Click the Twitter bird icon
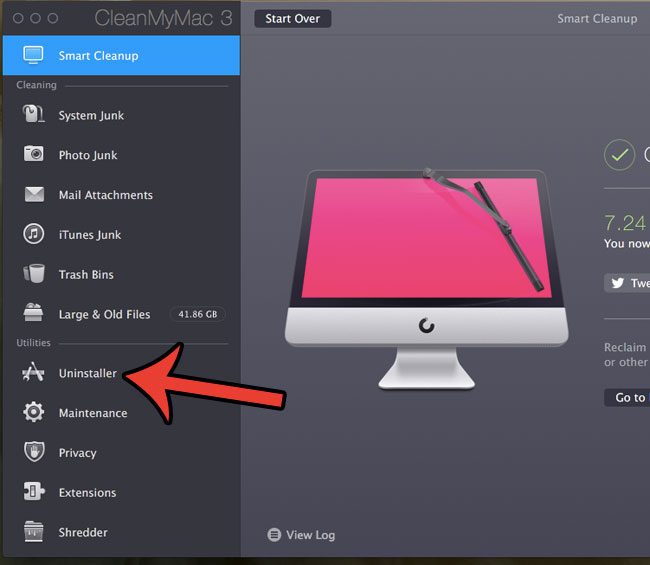Image resolution: width=650 pixels, height=565 pixels. pos(618,283)
